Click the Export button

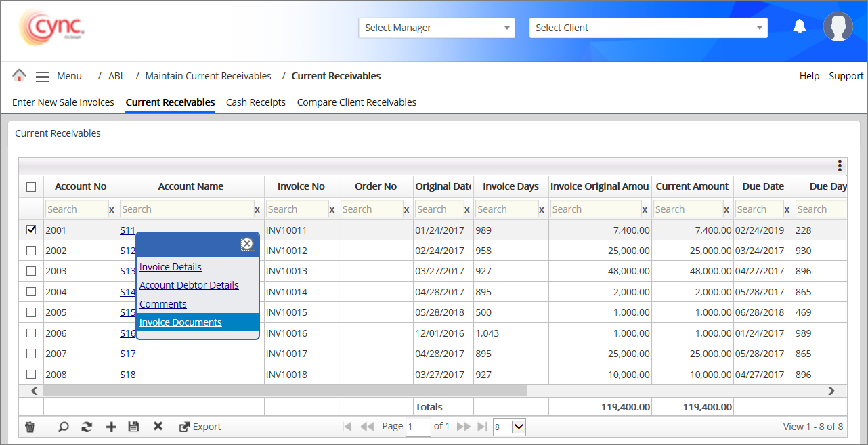pos(200,427)
